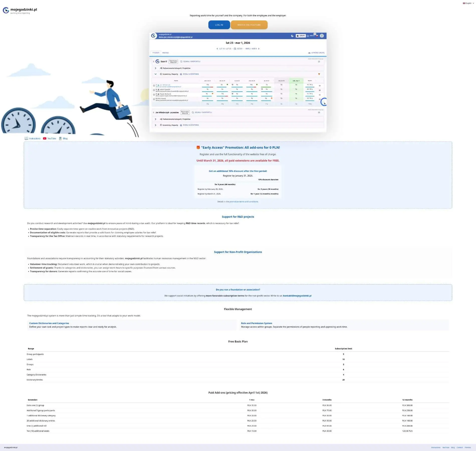The image size is (476, 451).
Task: Switch to the MIESIĄC tab
Action: (x=166, y=53)
